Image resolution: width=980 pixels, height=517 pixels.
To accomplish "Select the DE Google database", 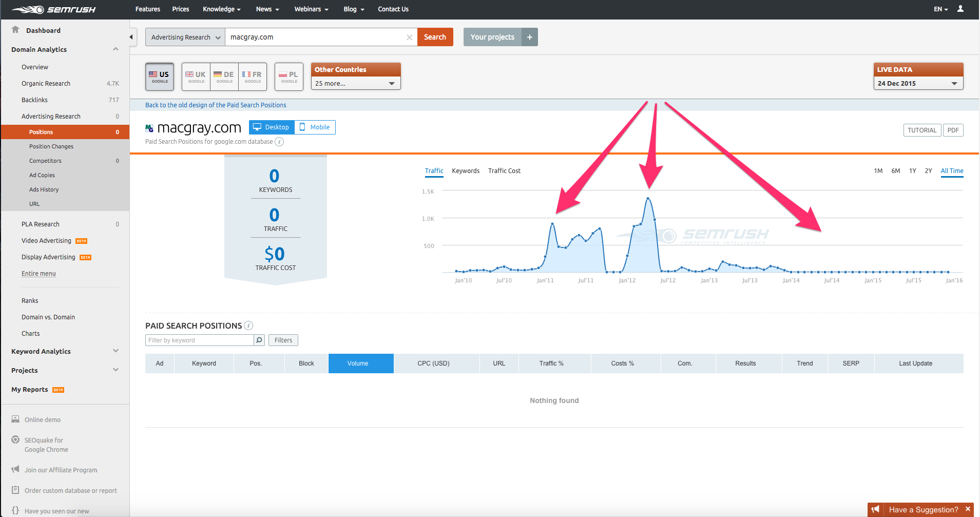I will 224,76.
